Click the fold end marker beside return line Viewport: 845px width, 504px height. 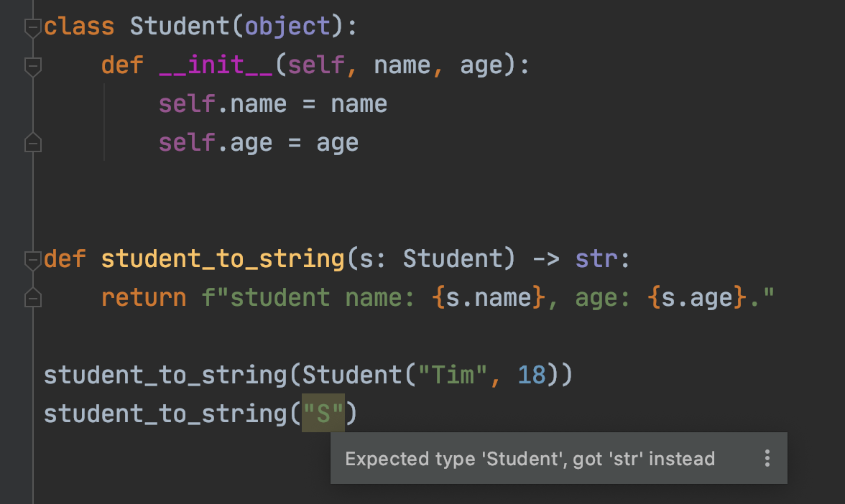(32, 297)
